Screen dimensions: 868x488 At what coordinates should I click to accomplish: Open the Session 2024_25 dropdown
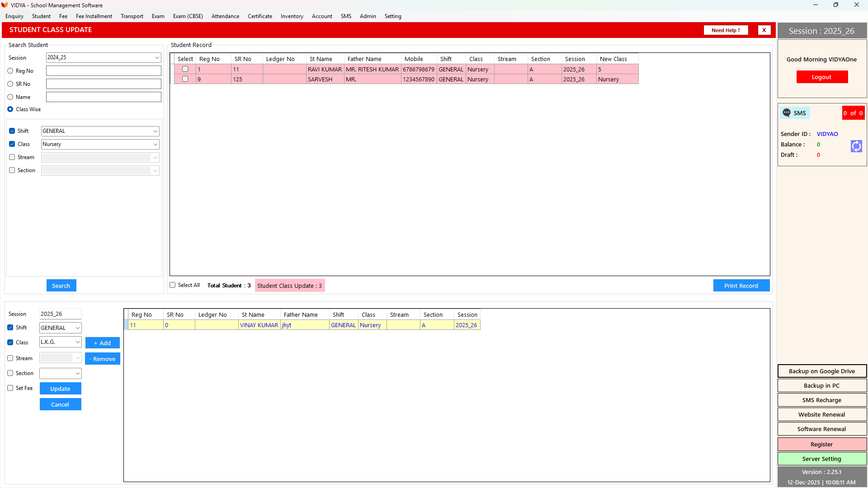(x=104, y=57)
